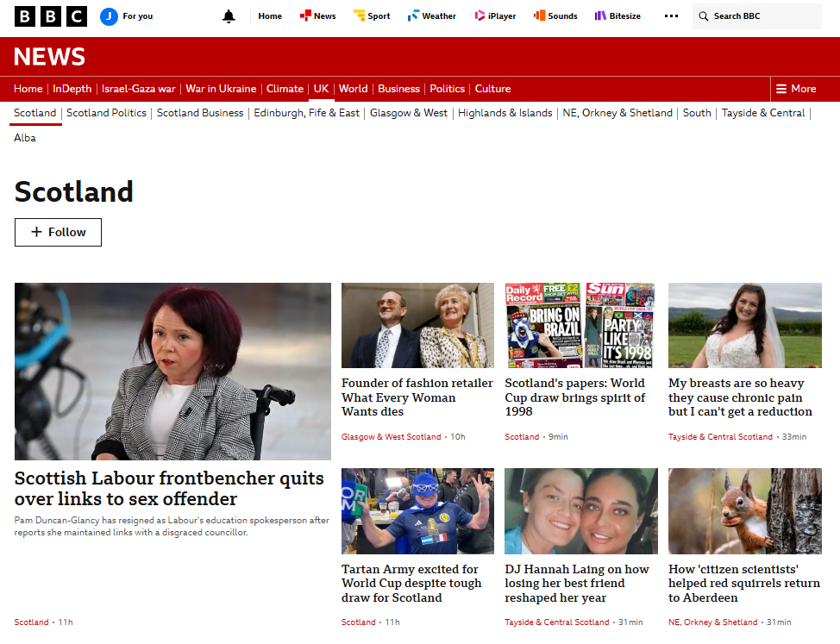The image size is (840, 644).
Task: Switch to the Scotland Politics section
Action: tap(106, 113)
